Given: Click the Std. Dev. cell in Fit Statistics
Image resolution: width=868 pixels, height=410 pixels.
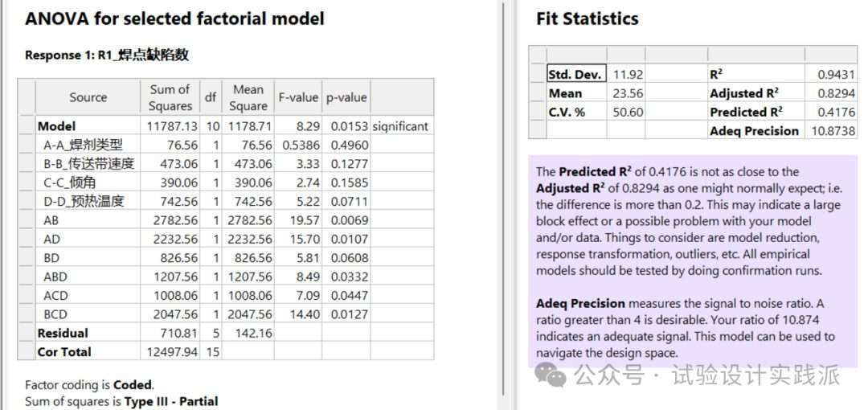Looking at the screenshot, I should tap(575, 74).
